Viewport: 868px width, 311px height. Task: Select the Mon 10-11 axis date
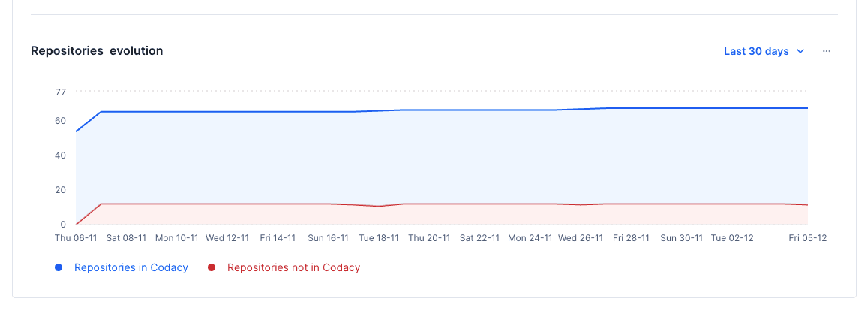(x=176, y=238)
